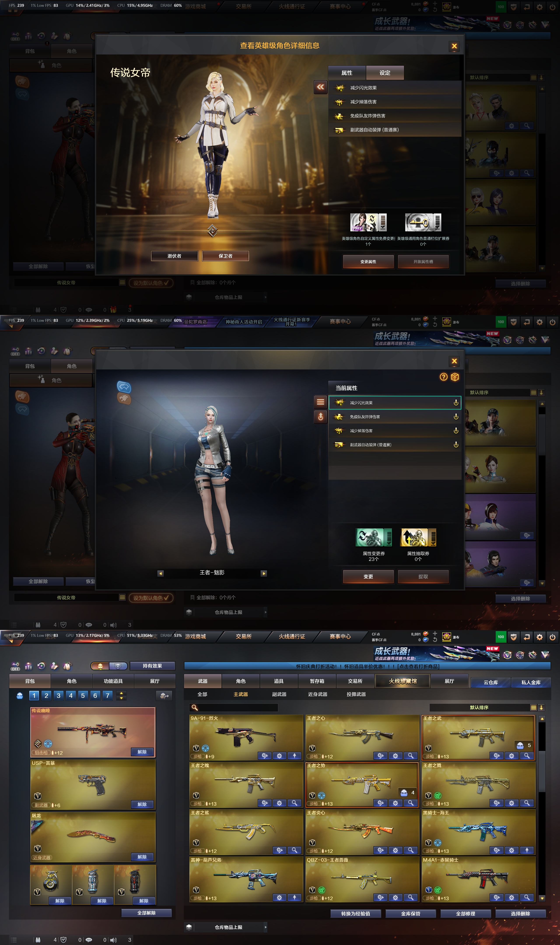Viewport: 560px width, 945px height.
Task: Click 解除 on the 传说幽瞳 equipped weapon
Action: coord(142,751)
